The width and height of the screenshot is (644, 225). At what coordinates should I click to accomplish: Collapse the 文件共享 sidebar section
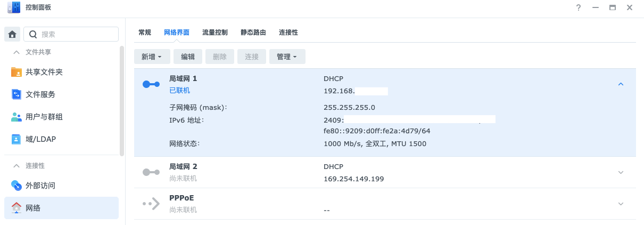point(16,52)
